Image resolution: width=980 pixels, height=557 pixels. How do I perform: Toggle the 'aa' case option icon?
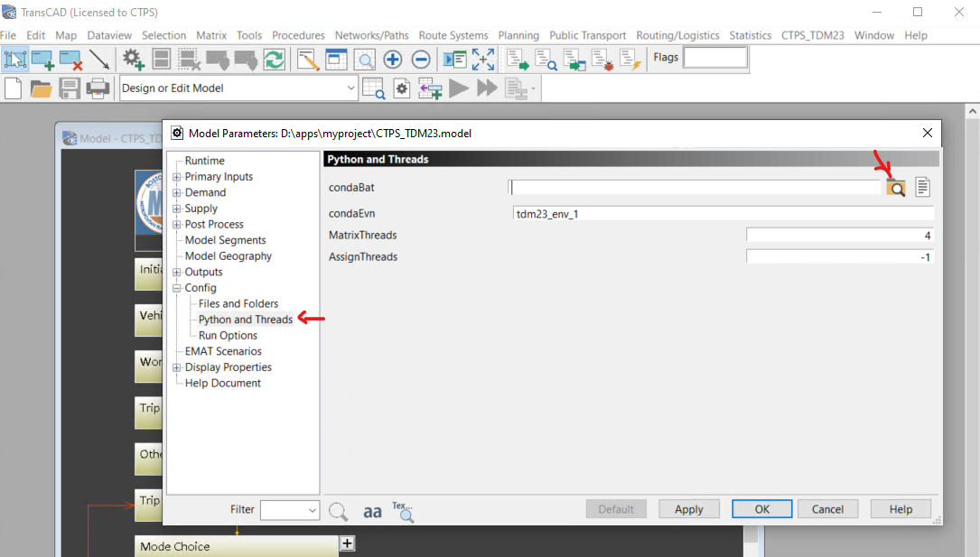point(372,512)
